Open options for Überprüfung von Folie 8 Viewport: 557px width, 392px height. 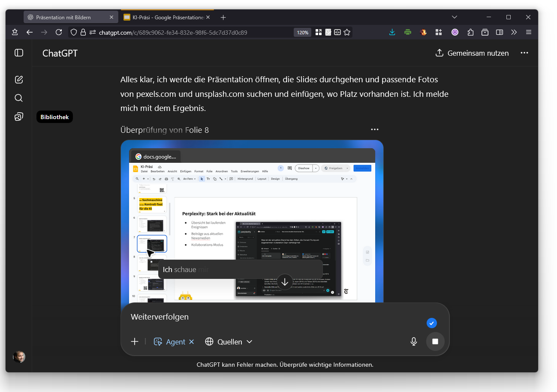pos(375,130)
